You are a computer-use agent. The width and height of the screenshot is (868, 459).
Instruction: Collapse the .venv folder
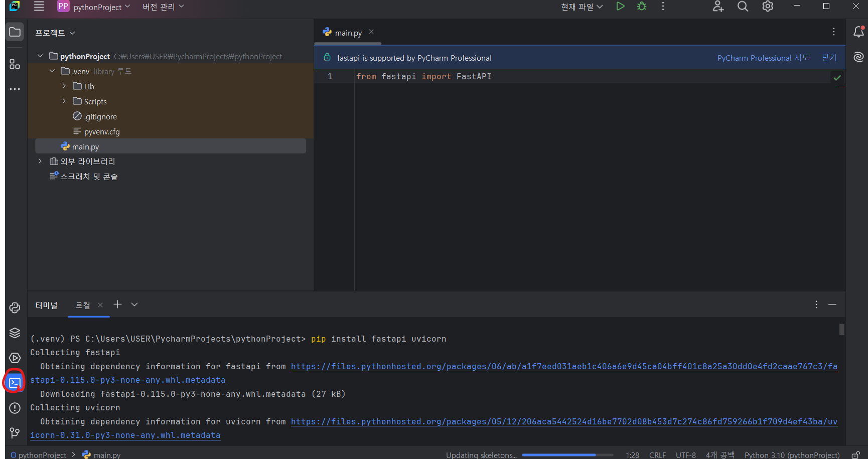click(52, 71)
